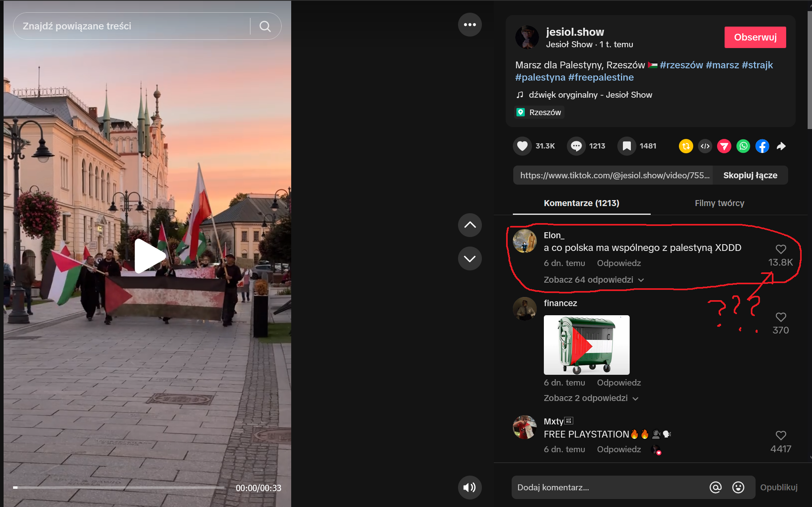Viewport: 812px width, 507px height.
Task: Share video to Facebook icon
Action: (x=762, y=146)
